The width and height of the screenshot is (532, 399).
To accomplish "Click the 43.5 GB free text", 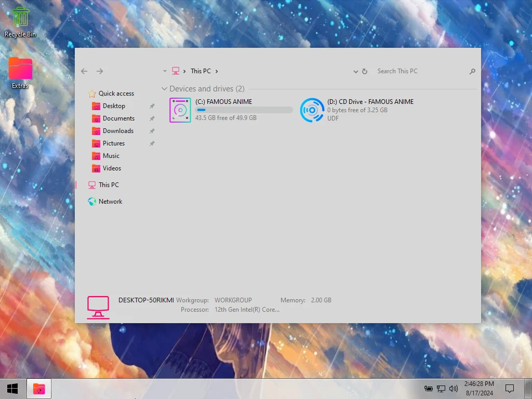I will 225,118.
